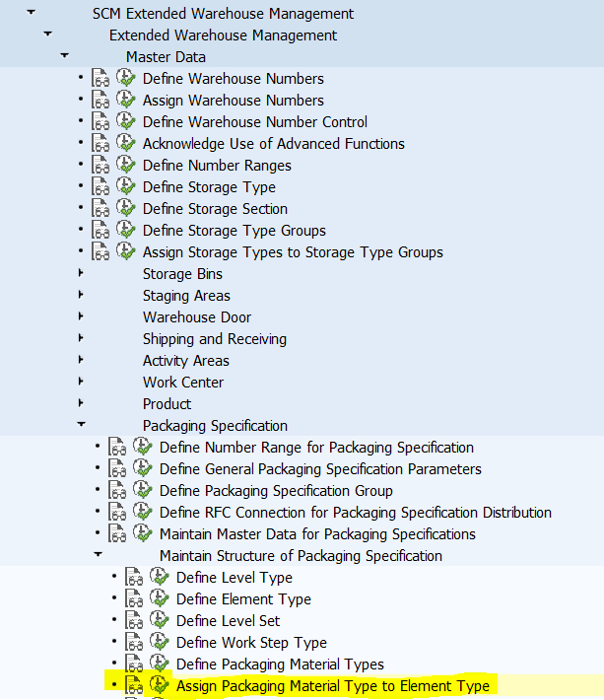Expand the Shipping and Receiving node
This screenshot has height=700, width=604.
click(81, 337)
